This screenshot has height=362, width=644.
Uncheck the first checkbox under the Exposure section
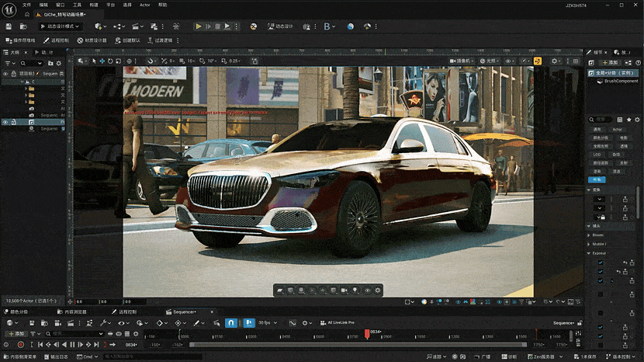click(601, 263)
